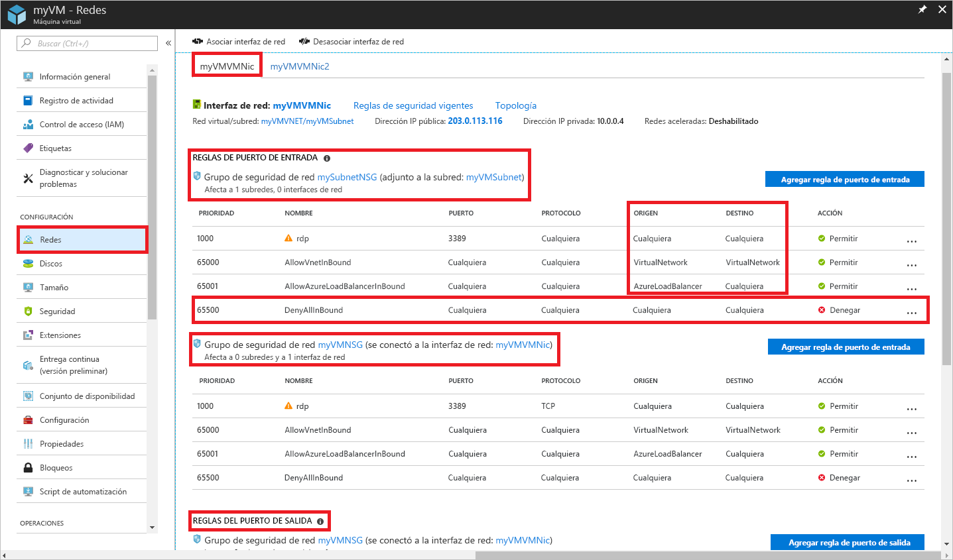The image size is (953, 560).
Task: Collapse the sidebar with the double chevron
Action: [168, 42]
